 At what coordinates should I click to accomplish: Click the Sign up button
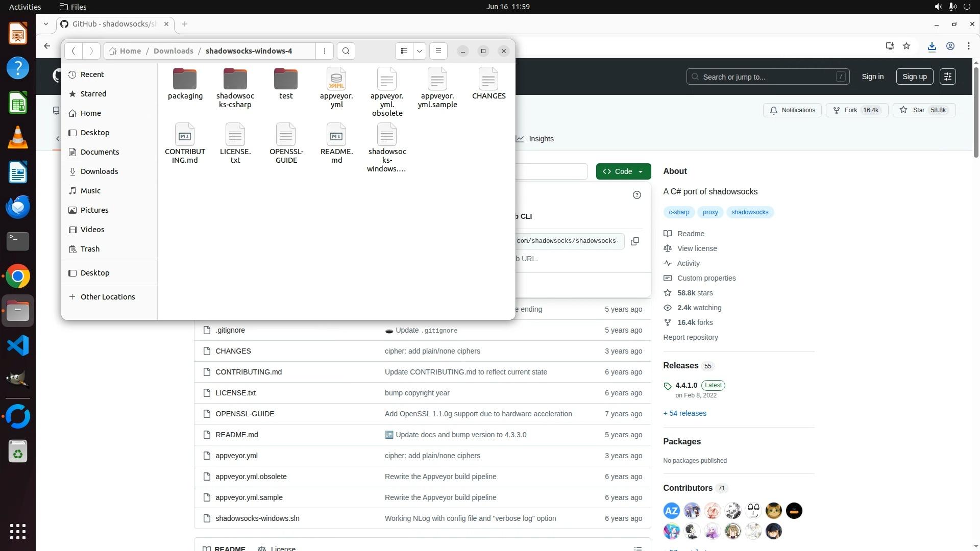[x=914, y=77]
